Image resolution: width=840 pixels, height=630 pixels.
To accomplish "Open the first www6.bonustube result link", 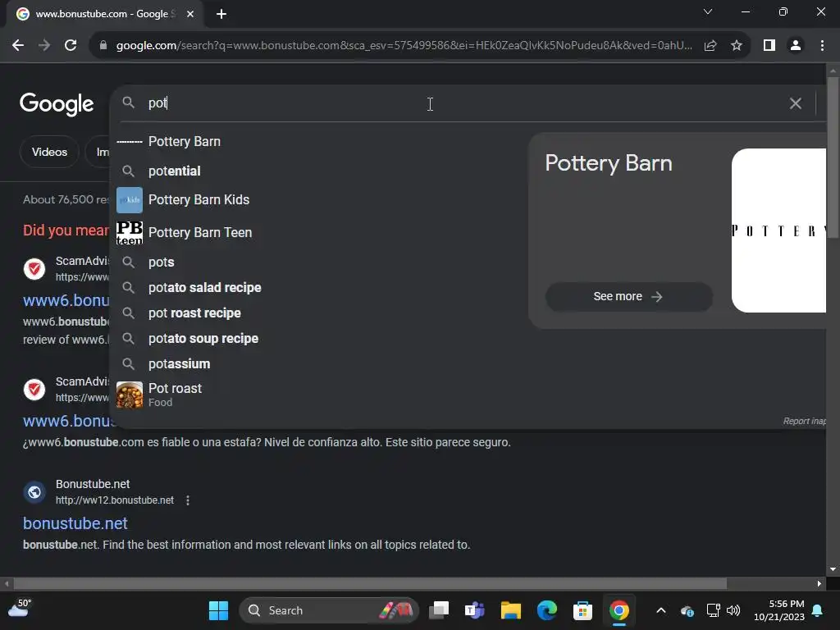I will tap(66, 300).
